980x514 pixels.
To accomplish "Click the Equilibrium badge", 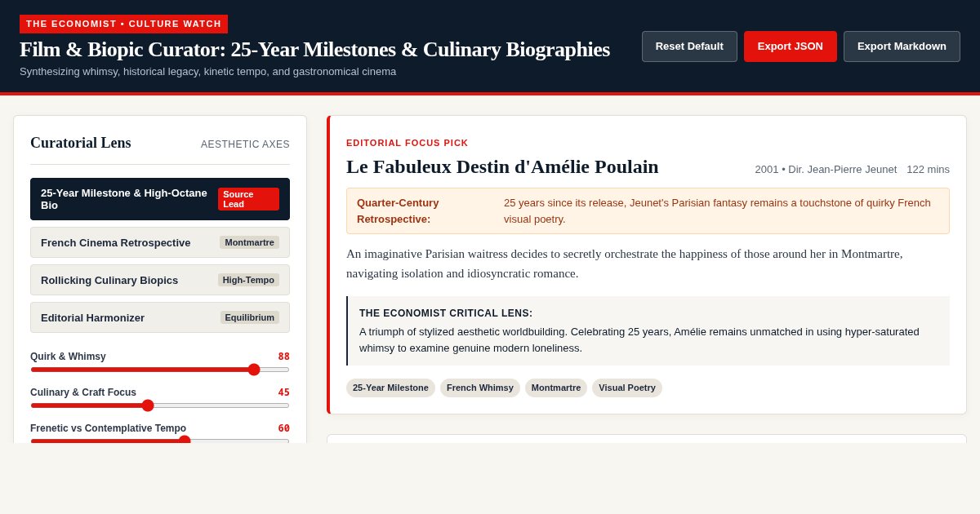I will click(x=250, y=317).
